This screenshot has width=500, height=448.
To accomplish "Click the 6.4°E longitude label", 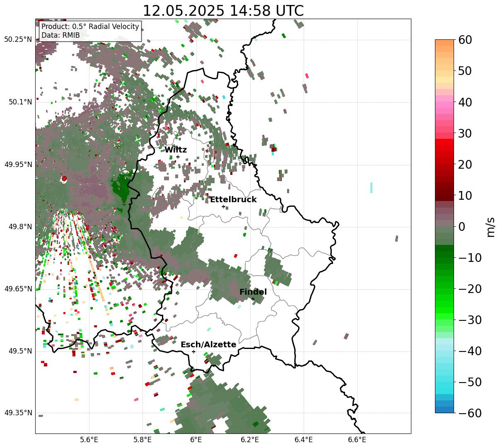I will (304, 440).
